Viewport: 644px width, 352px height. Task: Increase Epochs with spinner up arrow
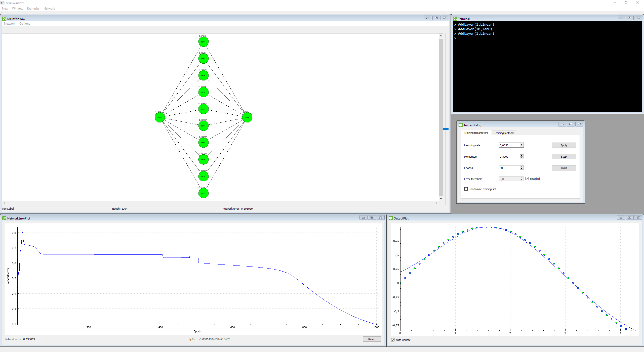point(522,167)
